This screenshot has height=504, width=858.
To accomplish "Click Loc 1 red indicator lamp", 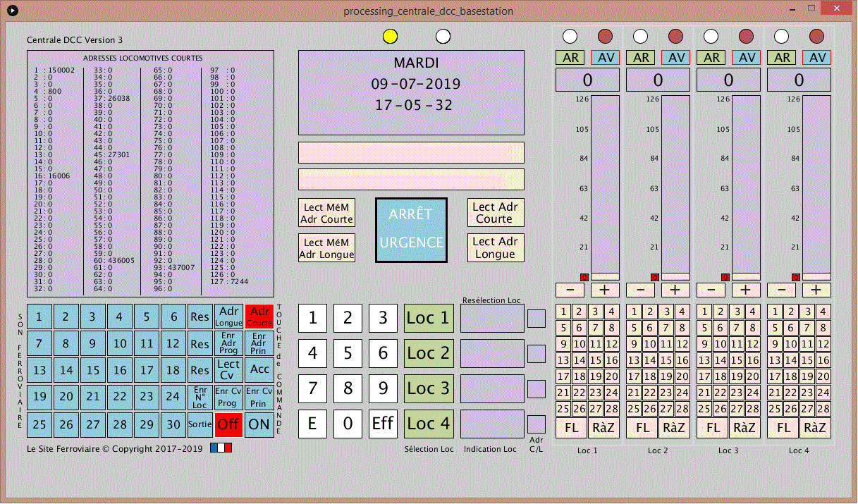I will (605, 36).
